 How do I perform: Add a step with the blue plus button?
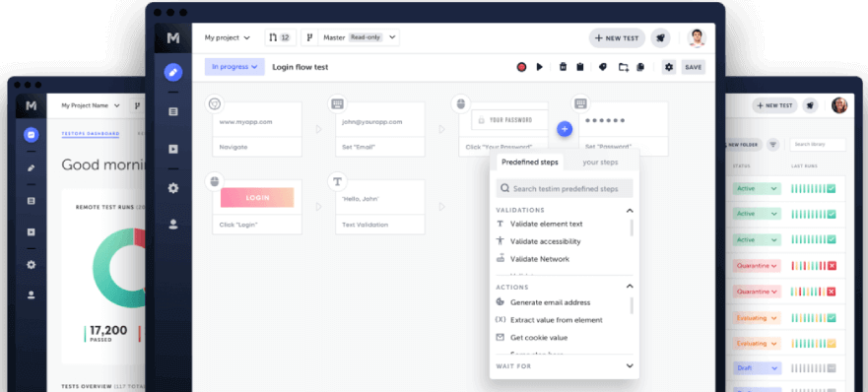[565, 129]
